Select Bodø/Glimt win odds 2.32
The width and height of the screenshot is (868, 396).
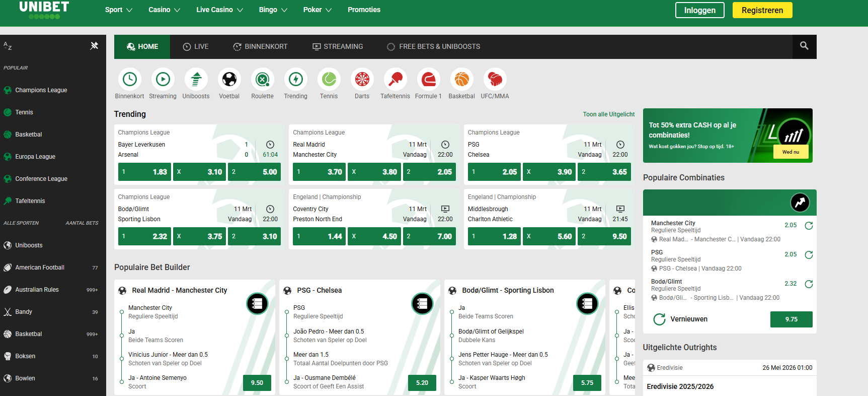[x=144, y=236]
